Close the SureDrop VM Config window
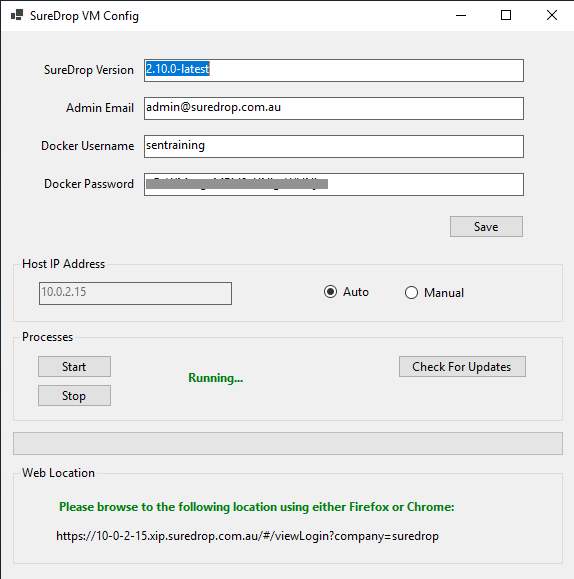The width and height of the screenshot is (574, 579). point(551,16)
